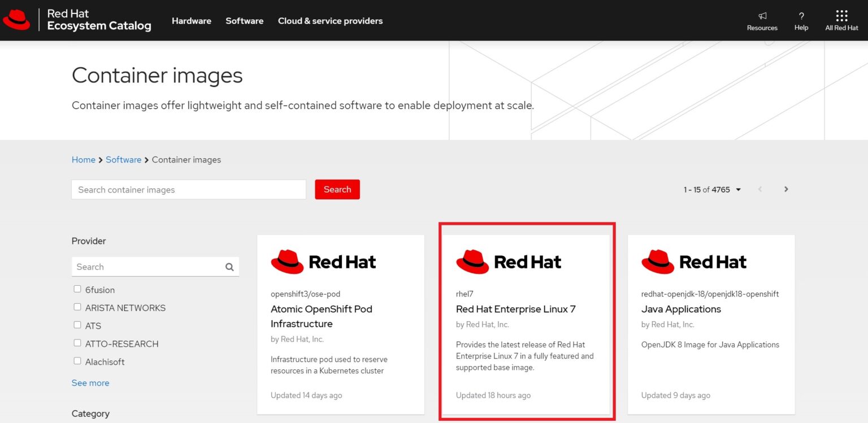
Task: Open the All Red Hat app grid icon
Action: point(841,16)
